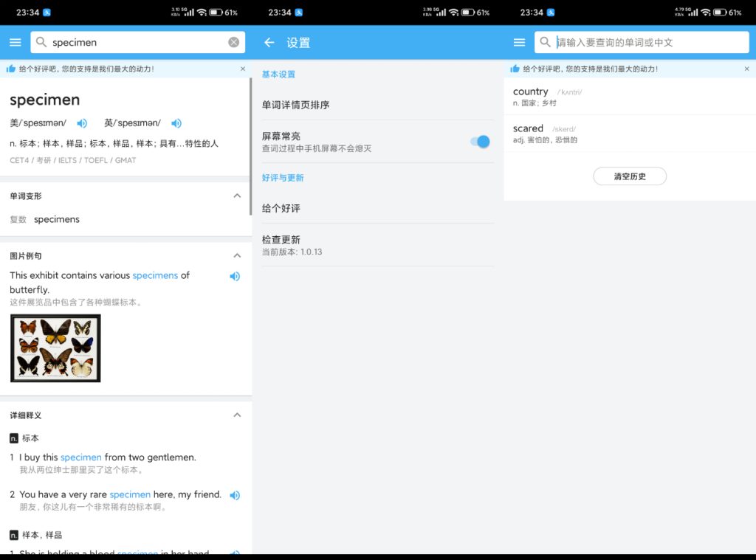Open history entry for country
Image resolution: width=756 pixels, height=560 pixels.
(x=630, y=97)
